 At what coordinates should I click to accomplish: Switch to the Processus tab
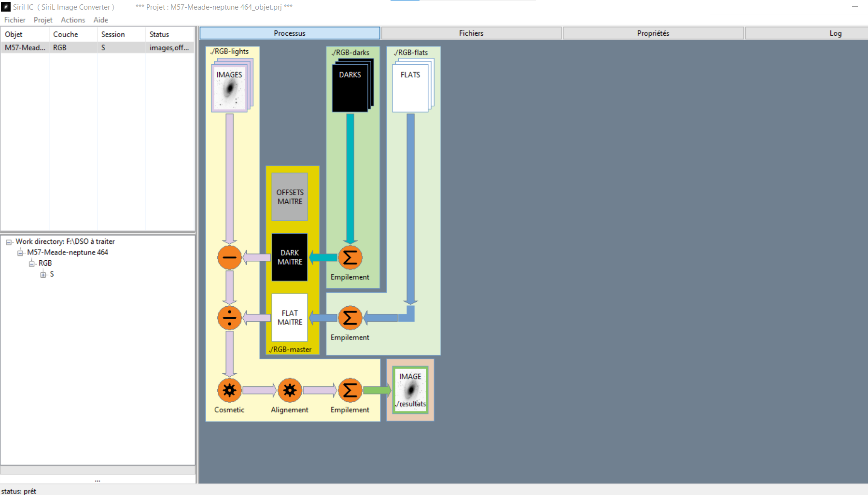coord(290,33)
